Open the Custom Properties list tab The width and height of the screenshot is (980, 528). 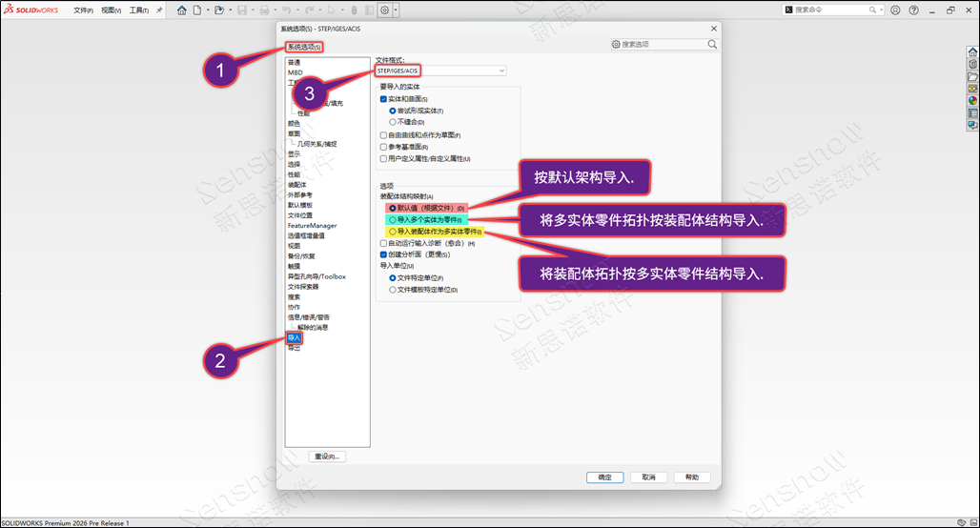[x=972, y=113]
